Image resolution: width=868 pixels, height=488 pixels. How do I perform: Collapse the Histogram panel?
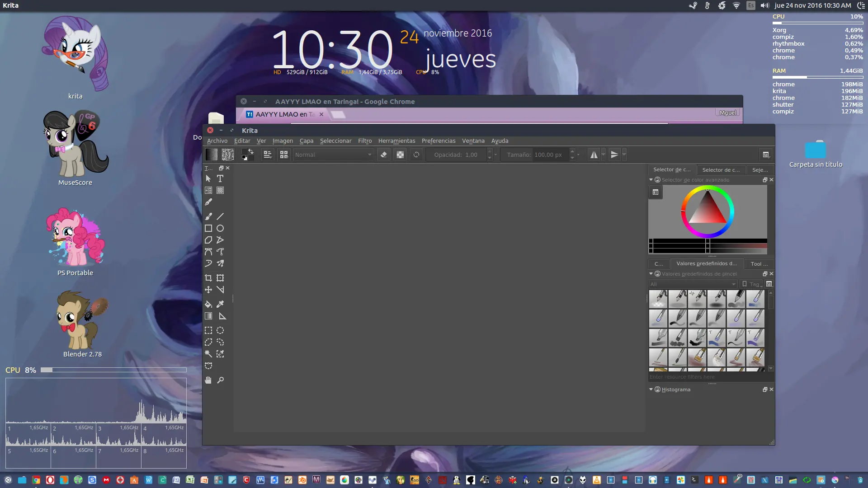(651, 389)
